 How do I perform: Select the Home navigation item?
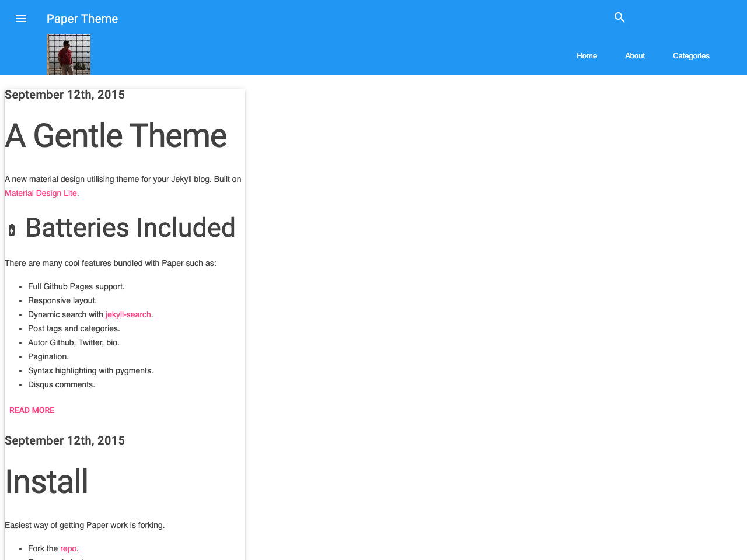coord(587,55)
